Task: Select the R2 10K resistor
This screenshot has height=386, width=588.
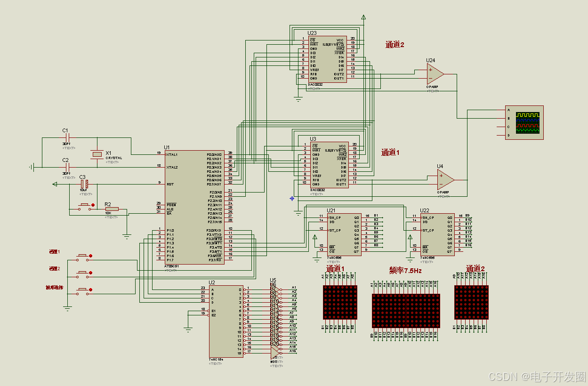Action: [112, 209]
